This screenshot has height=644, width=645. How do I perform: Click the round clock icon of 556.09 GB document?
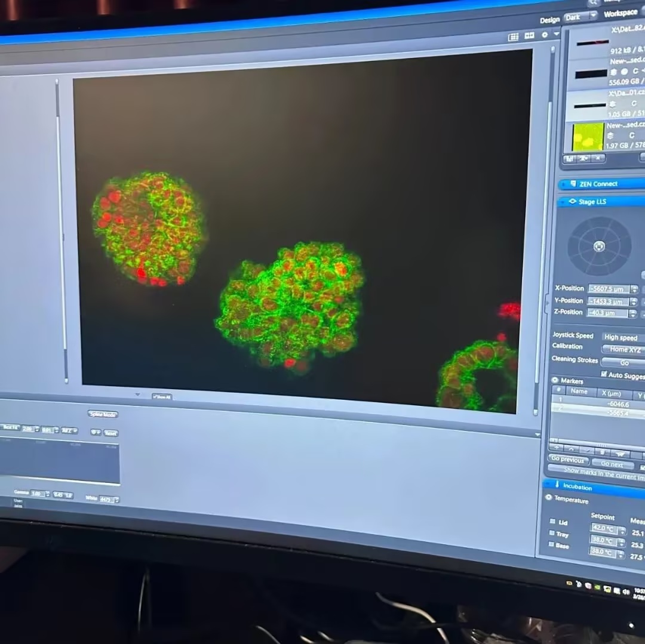(x=625, y=72)
